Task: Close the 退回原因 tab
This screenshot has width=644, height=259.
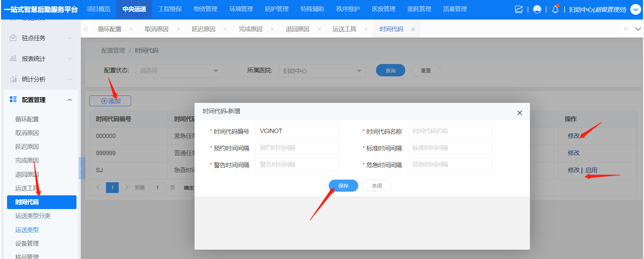Action: point(319,29)
